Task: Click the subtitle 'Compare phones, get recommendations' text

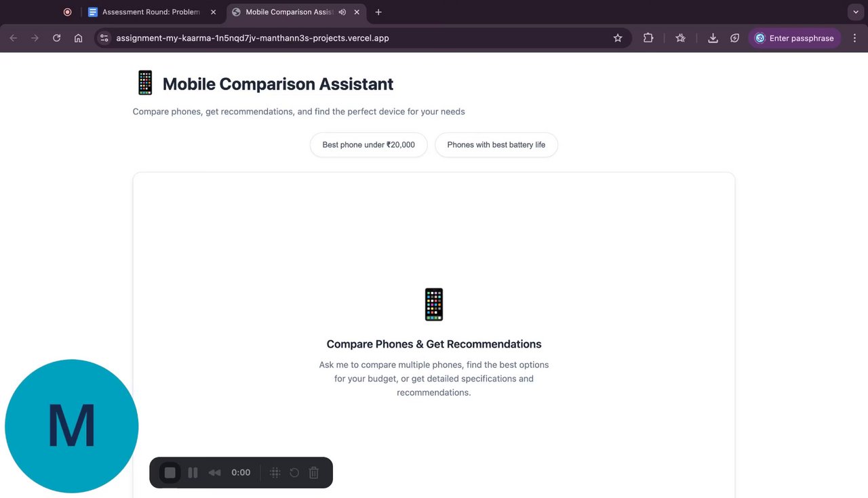Action: click(x=299, y=112)
